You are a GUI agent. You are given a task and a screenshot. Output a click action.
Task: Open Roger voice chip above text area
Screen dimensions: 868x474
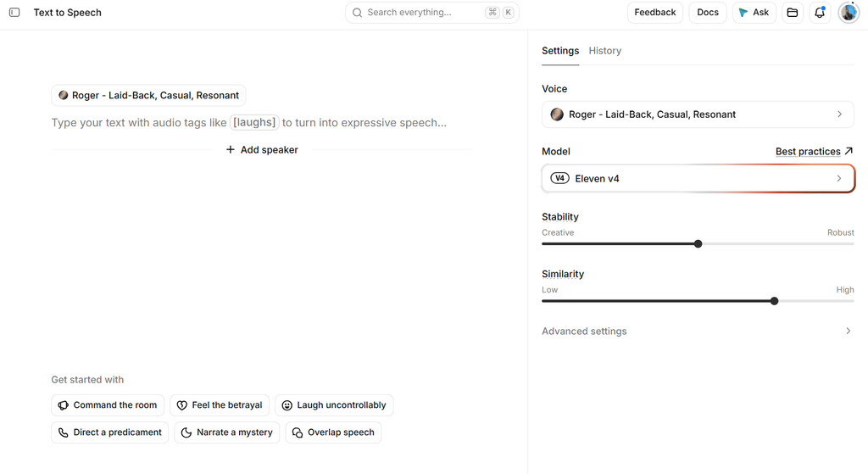tap(148, 95)
